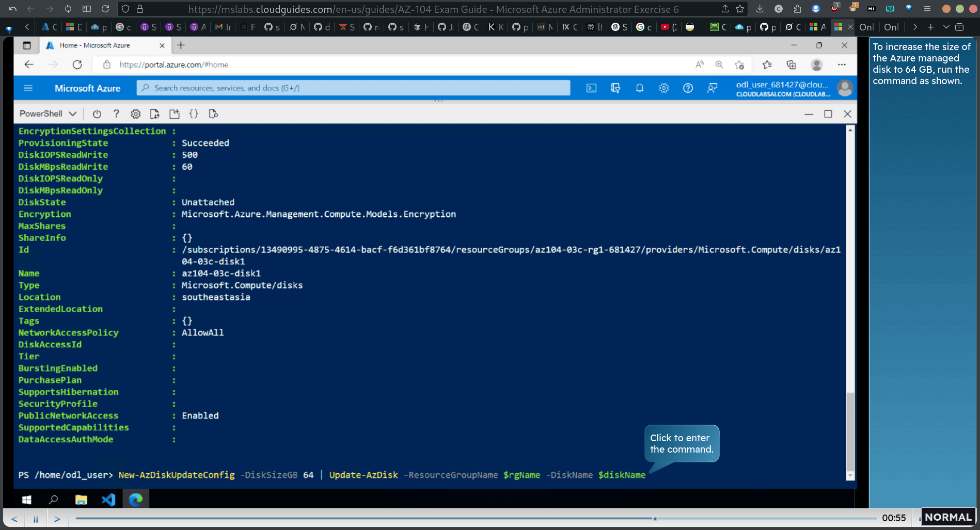Open Azure feedback icon
This screenshot has width=980, height=530.
pos(712,88)
